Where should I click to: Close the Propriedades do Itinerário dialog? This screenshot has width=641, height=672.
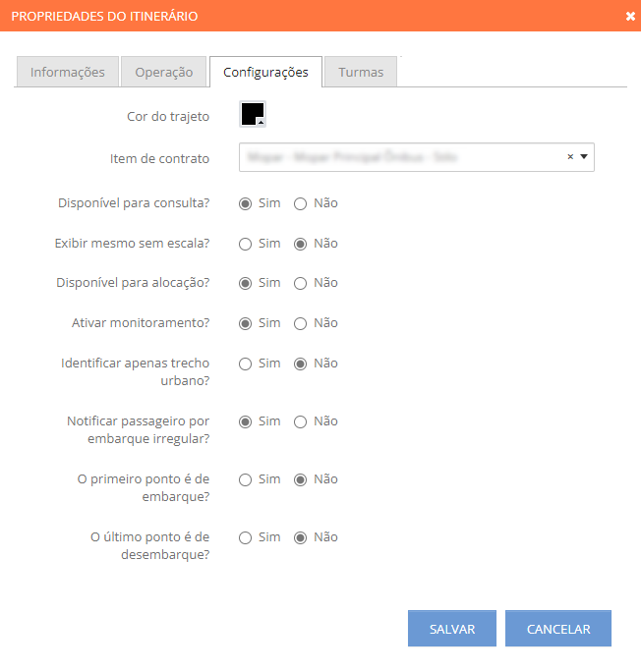pyautogui.click(x=630, y=17)
